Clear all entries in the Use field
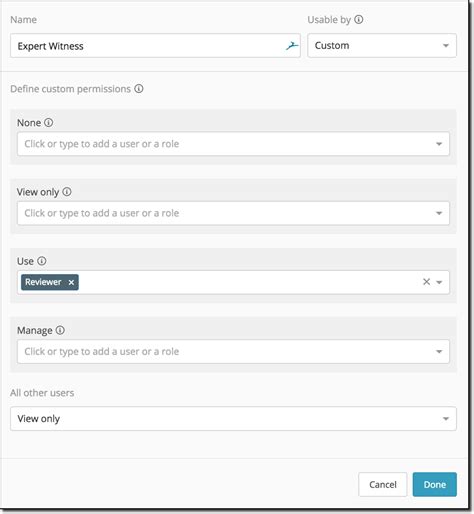Image resolution: width=474 pixels, height=514 pixels. coord(426,282)
